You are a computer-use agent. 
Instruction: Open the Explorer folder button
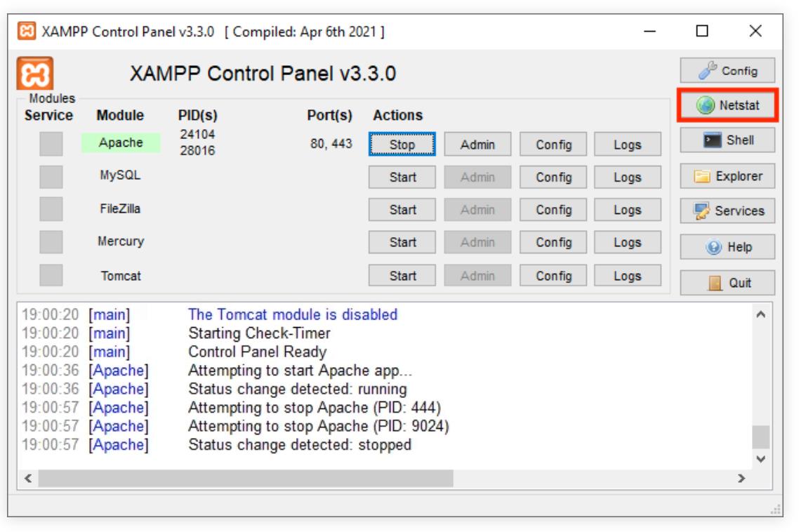point(727,176)
